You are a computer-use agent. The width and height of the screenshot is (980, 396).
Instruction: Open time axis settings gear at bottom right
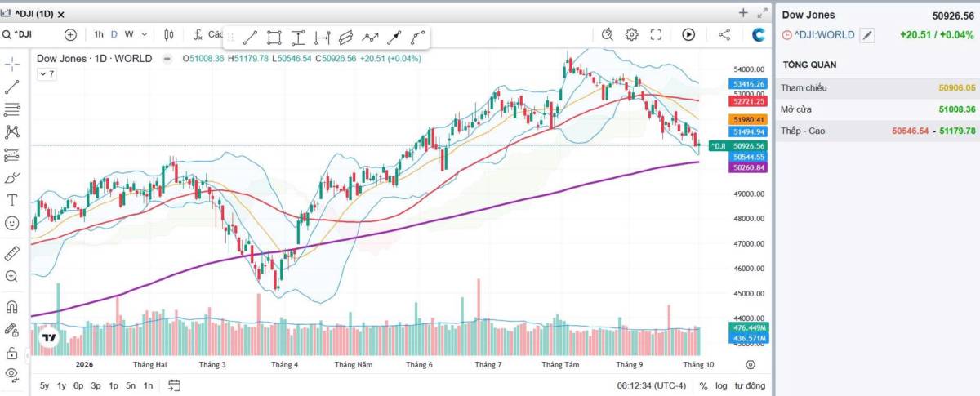[751, 365]
